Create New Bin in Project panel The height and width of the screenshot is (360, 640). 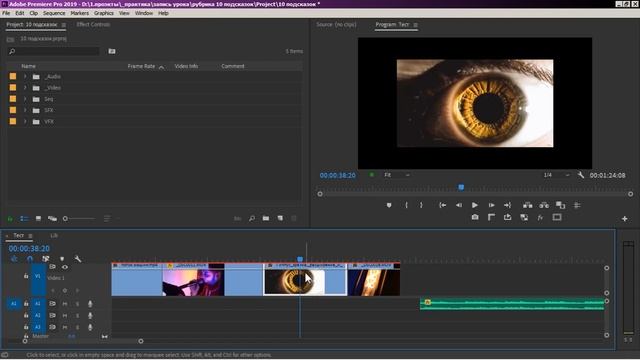[266, 219]
